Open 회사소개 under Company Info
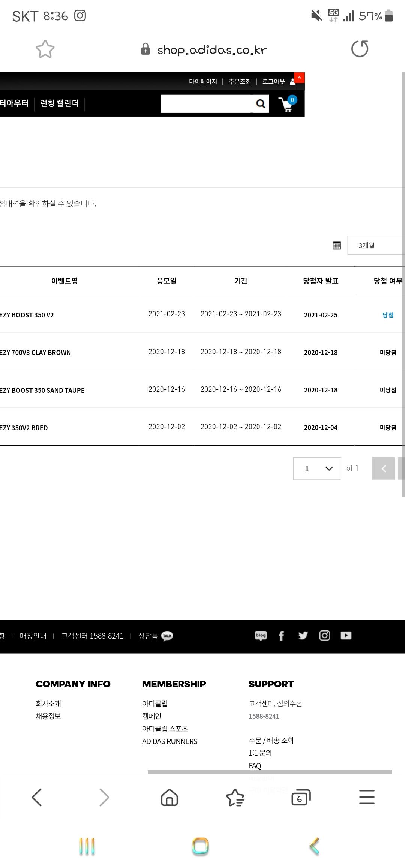 [48, 704]
